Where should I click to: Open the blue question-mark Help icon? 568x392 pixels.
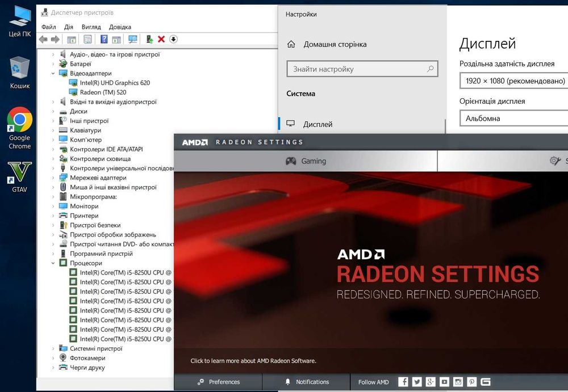(x=104, y=39)
